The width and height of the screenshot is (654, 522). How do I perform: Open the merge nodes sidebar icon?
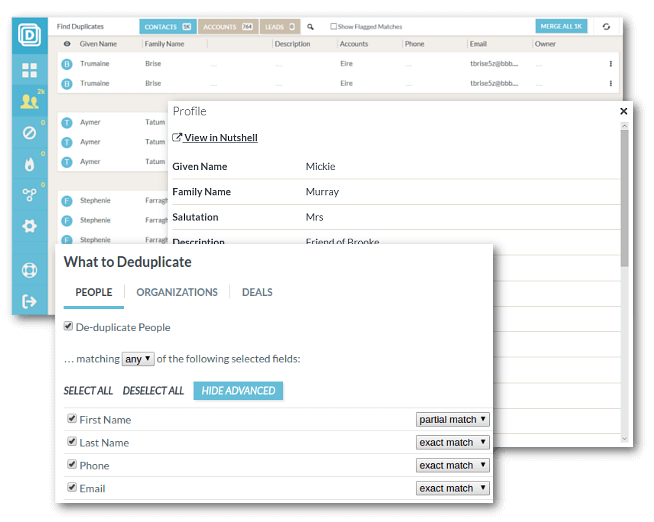pos(29,195)
